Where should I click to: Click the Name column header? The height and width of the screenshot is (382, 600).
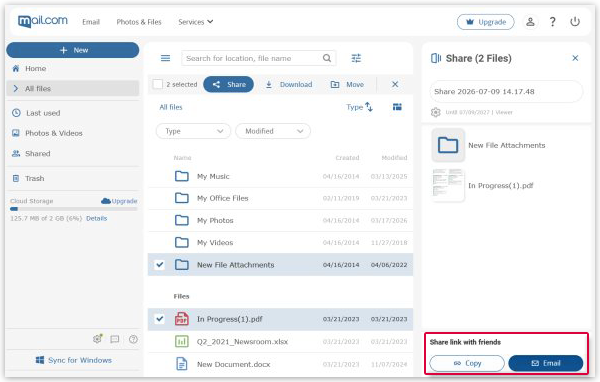point(182,158)
